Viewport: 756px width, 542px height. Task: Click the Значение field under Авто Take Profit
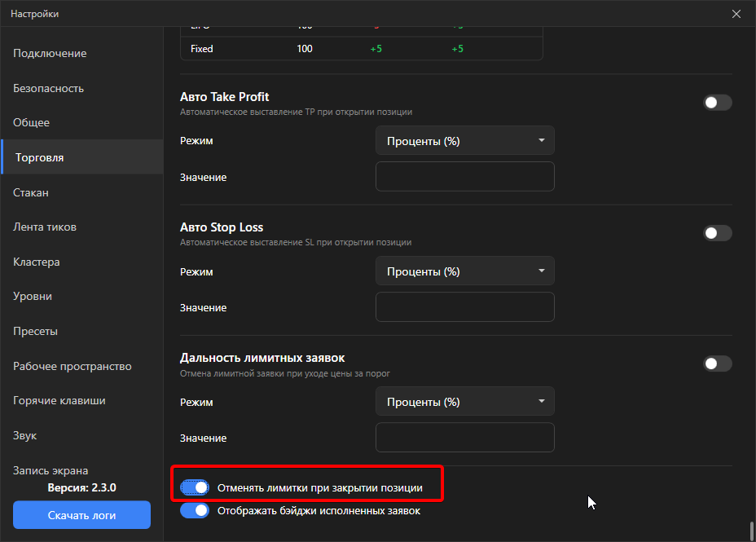pos(465,177)
